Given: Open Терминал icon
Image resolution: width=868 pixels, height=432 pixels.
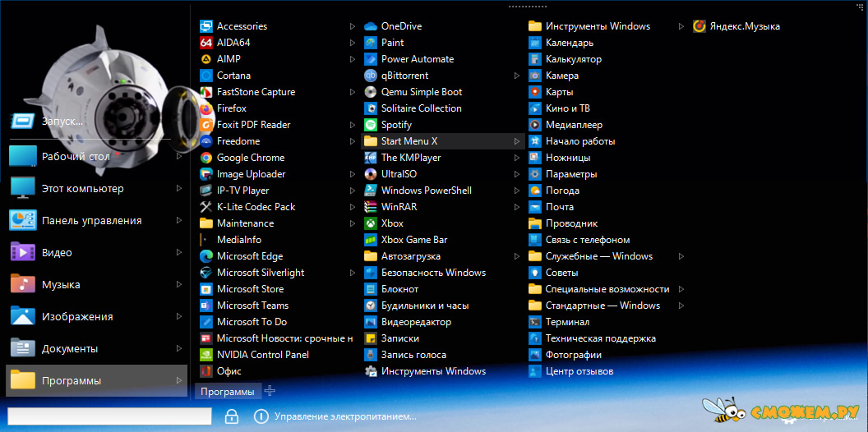Looking at the screenshot, I should click(535, 322).
